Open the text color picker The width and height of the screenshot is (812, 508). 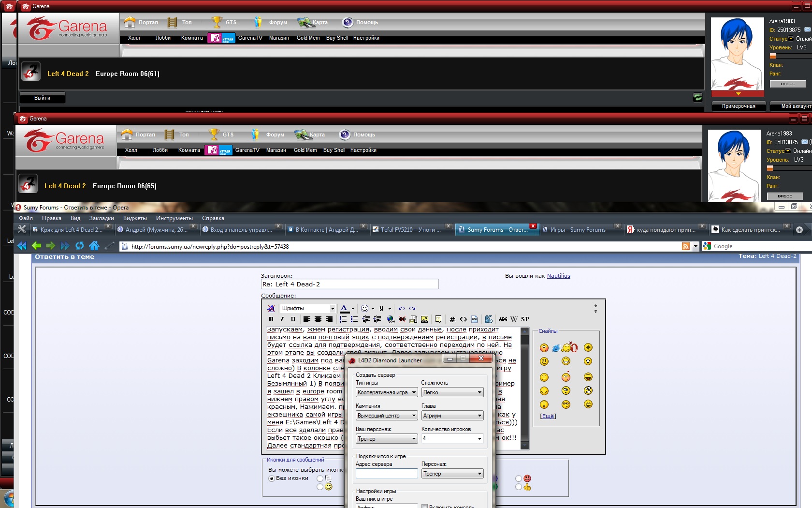[x=344, y=308]
